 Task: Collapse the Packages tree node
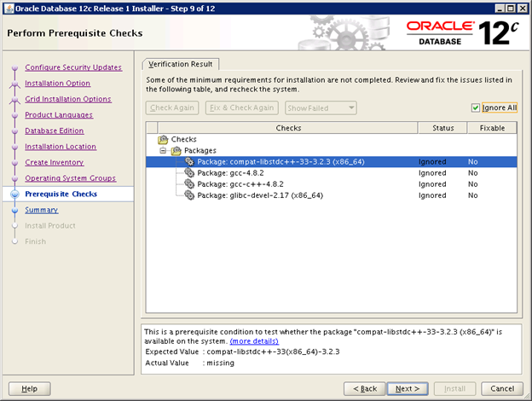[163, 150]
